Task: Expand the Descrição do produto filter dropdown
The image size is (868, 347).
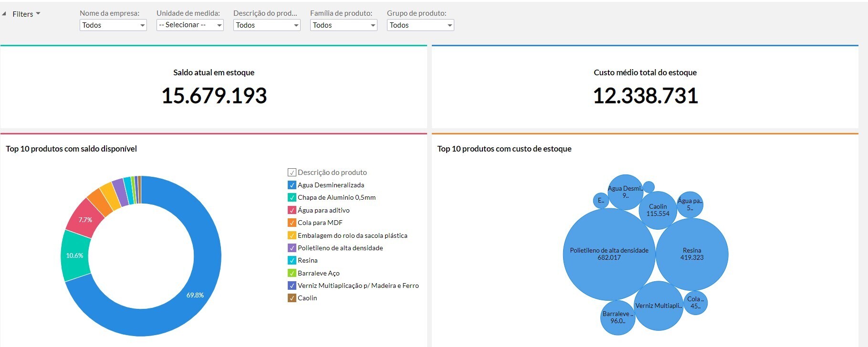Action: (267, 25)
